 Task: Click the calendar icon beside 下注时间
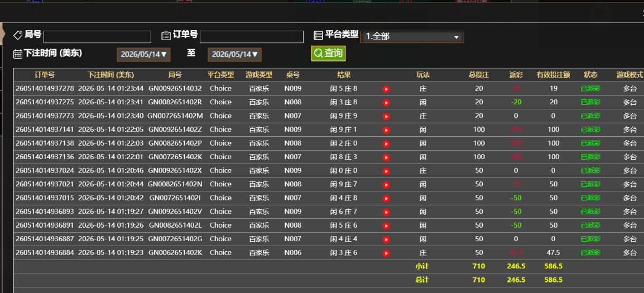coord(18,54)
